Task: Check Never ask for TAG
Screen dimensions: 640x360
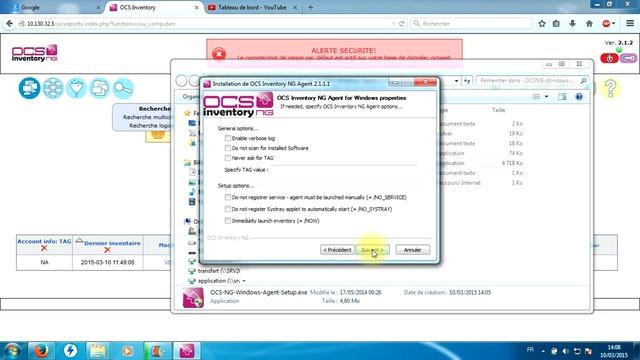Action: (x=228, y=158)
